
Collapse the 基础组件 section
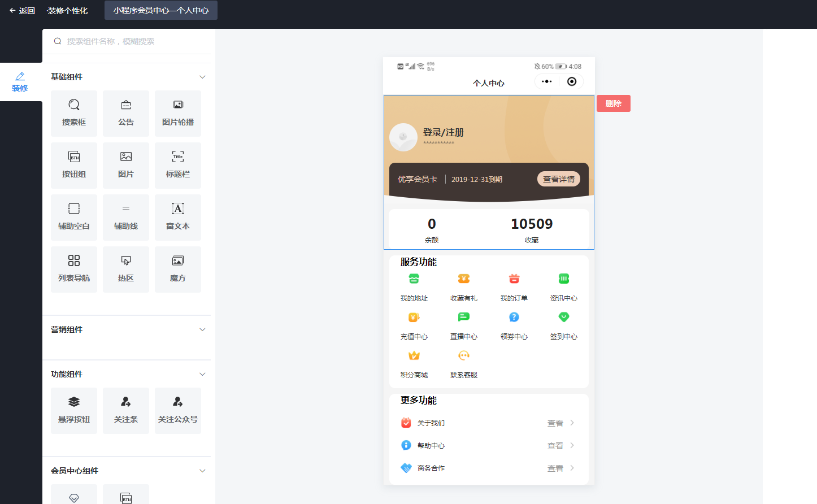[202, 76]
